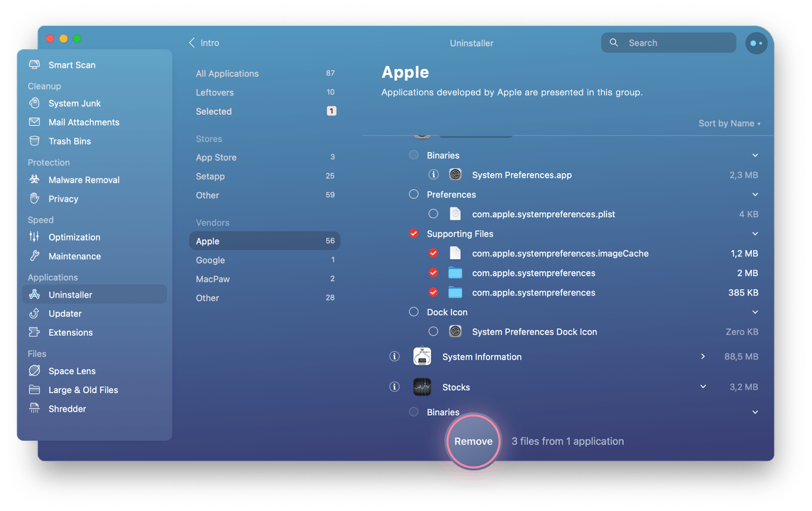Click the Mail Attachments envelope icon

point(35,122)
